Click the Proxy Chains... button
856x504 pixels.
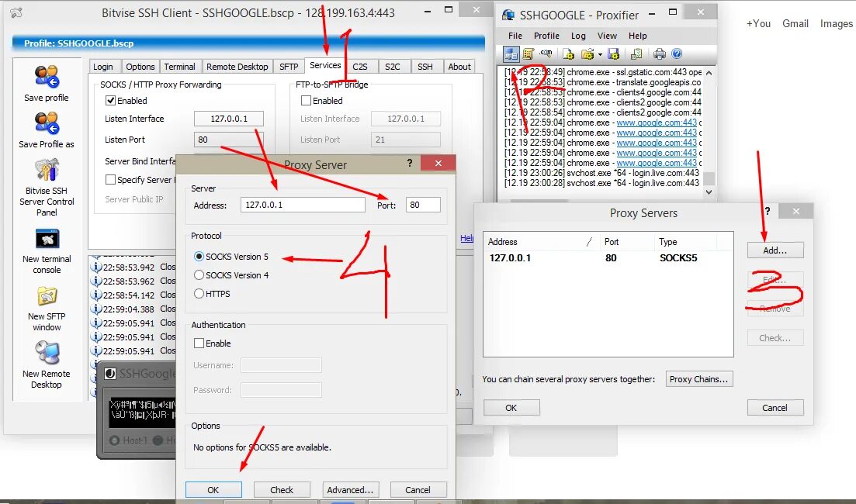pos(699,379)
